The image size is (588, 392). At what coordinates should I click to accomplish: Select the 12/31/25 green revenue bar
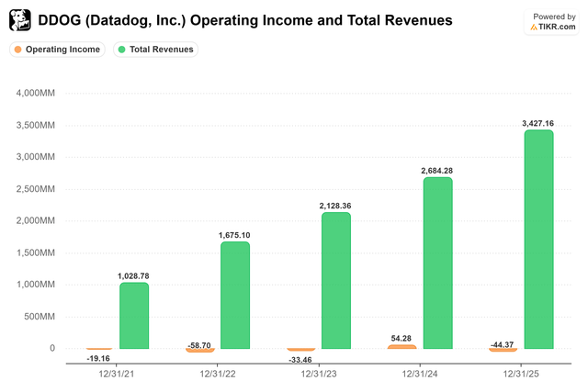click(x=539, y=240)
